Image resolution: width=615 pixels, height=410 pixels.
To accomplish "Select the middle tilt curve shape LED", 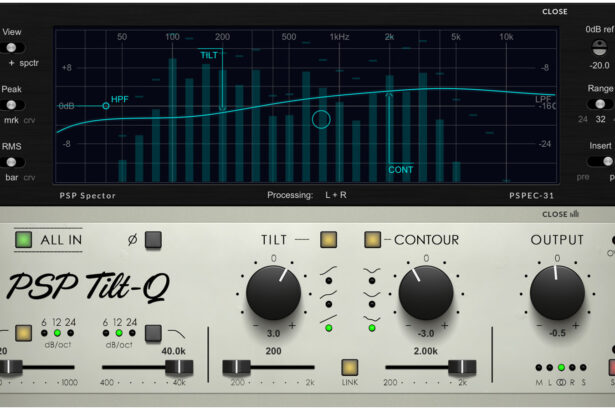I will coord(329,304).
